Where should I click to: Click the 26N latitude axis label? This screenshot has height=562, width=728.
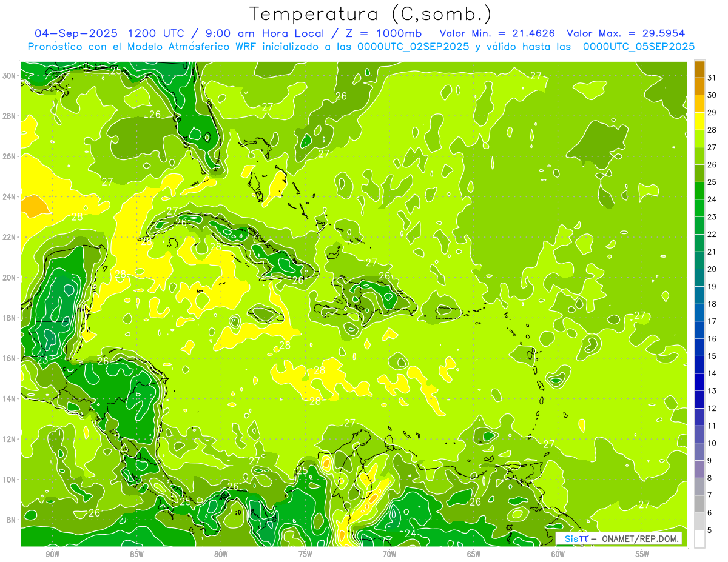[9, 156]
